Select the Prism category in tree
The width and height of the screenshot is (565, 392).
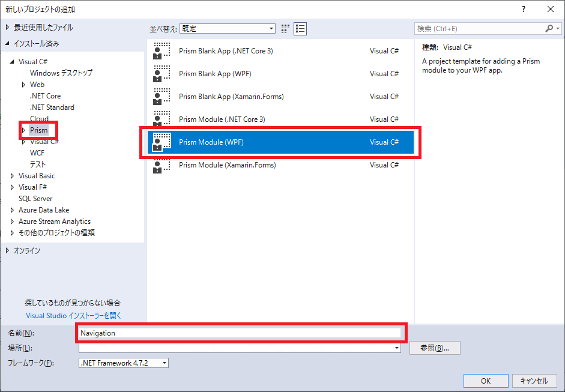tap(39, 130)
